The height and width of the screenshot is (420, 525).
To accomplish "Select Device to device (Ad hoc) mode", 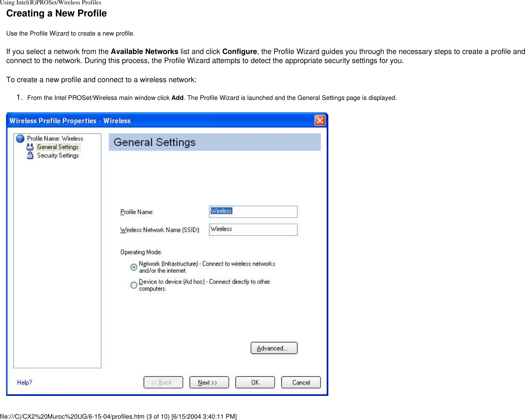I will [134, 285].
